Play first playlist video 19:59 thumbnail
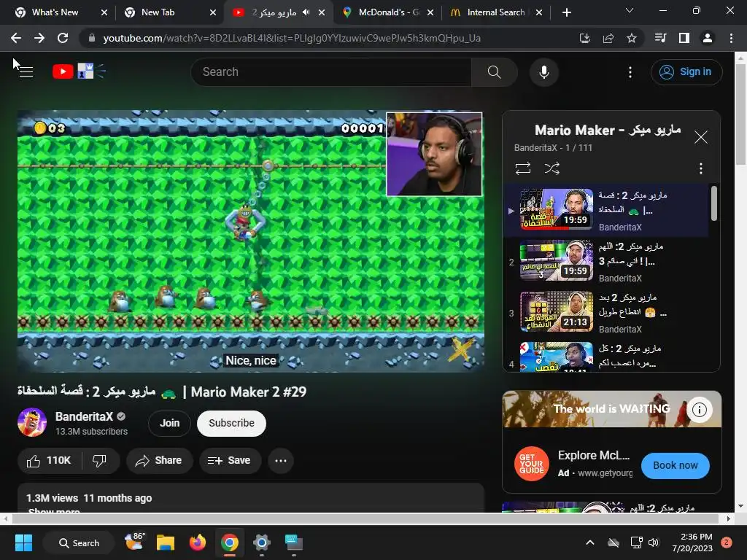Image resolution: width=747 pixels, height=560 pixels. coord(556,209)
